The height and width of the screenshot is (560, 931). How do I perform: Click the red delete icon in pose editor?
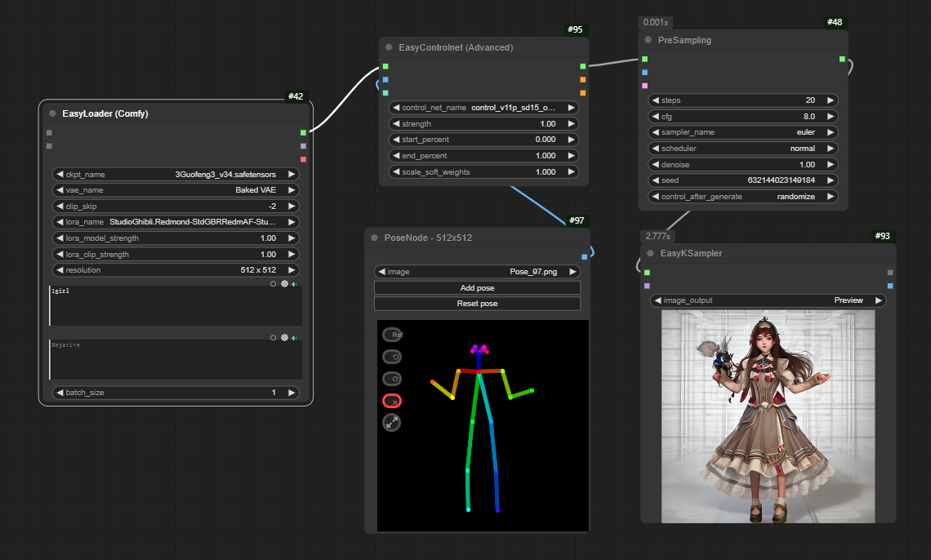pyautogui.click(x=392, y=401)
